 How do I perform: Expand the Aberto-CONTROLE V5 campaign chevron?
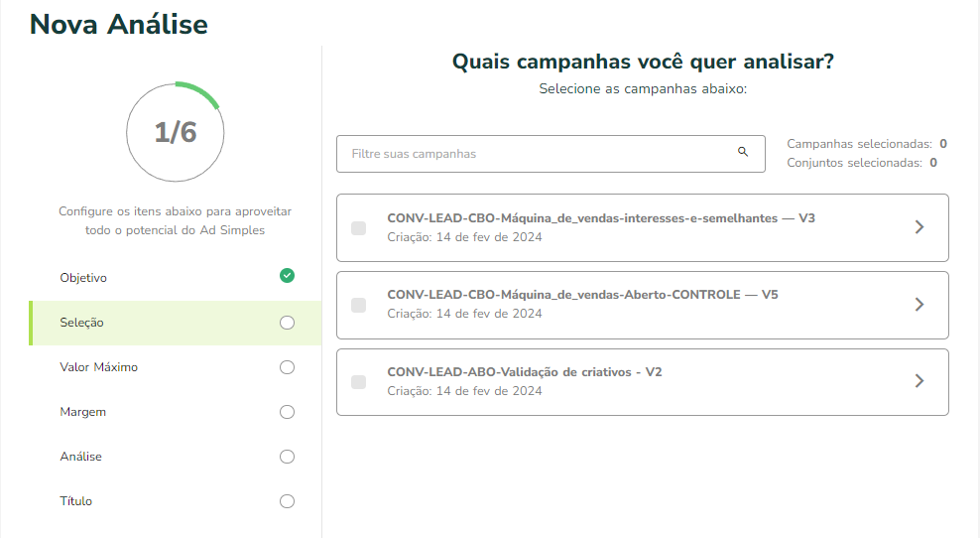pyautogui.click(x=919, y=305)
